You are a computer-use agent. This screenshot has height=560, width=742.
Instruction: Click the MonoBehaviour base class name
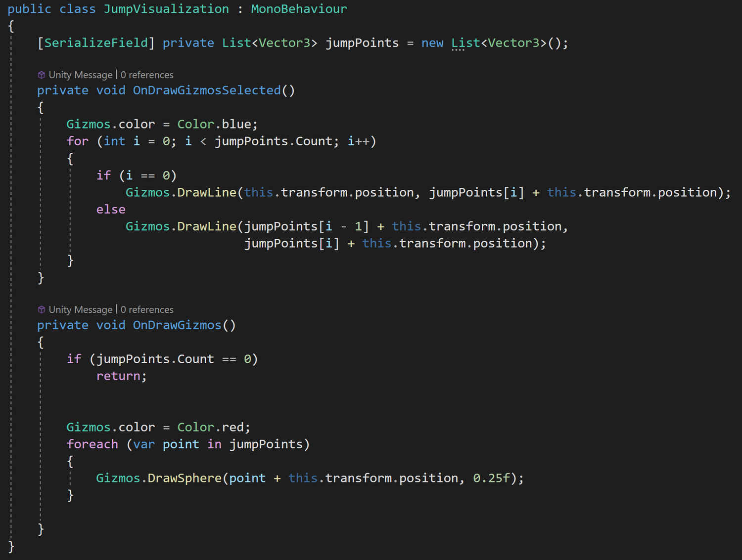tap(299, 8)
